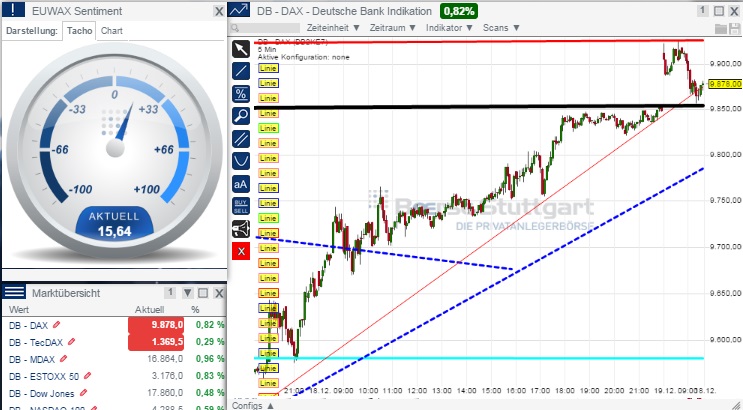Click the megaphone alert tool
Screen dimensions: 743x410
pos(241,229)
